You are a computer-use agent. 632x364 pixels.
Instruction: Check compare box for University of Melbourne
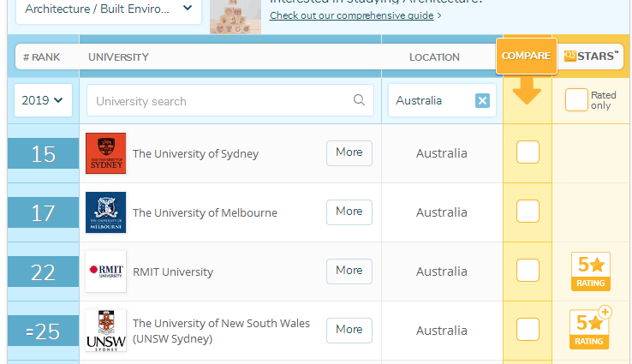528,212
